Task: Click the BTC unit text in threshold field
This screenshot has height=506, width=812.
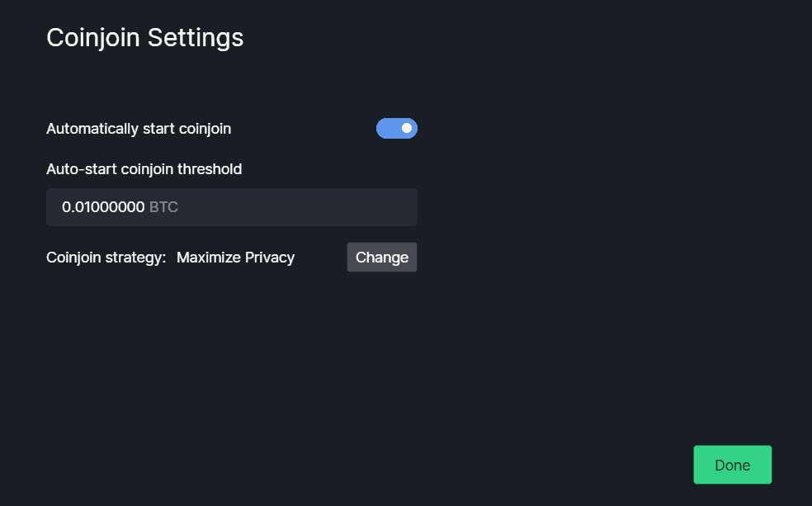Action: tap(163, 207)
